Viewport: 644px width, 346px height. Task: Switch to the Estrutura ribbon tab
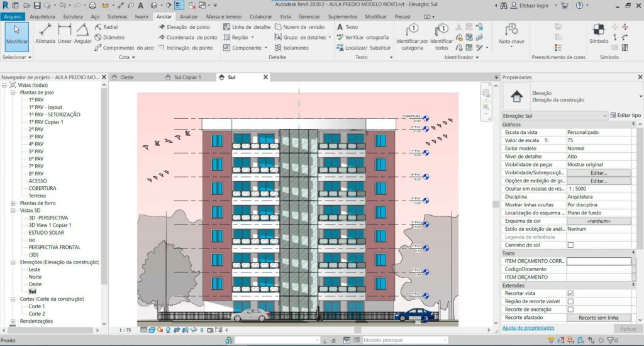(x=73, y=16)
